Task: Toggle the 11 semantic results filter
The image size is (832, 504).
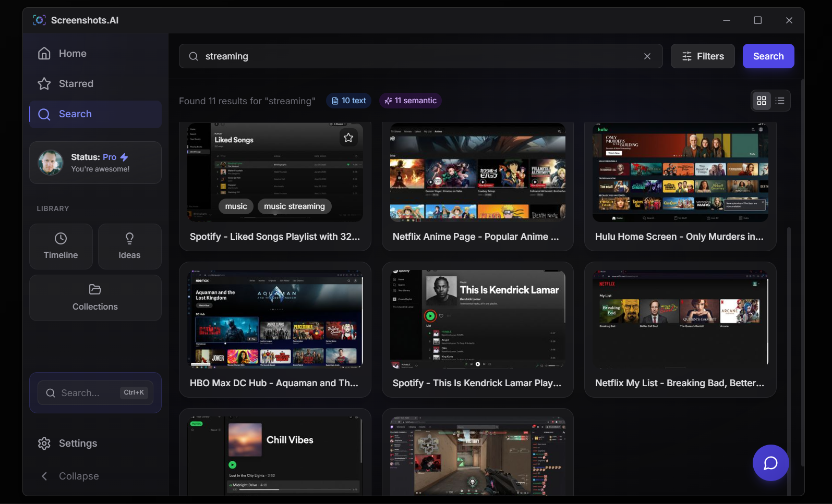Action: 411,101
